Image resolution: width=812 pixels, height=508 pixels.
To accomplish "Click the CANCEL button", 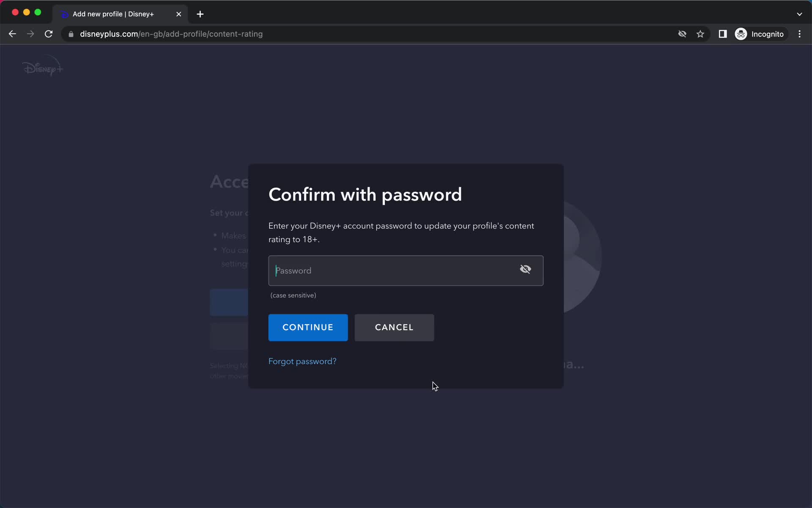I will click(x=394, y=327).
